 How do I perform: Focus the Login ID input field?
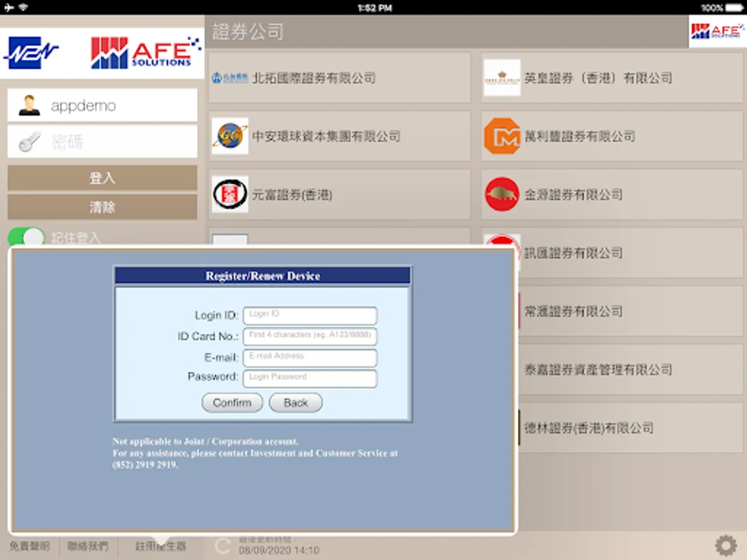click(310, 315)
